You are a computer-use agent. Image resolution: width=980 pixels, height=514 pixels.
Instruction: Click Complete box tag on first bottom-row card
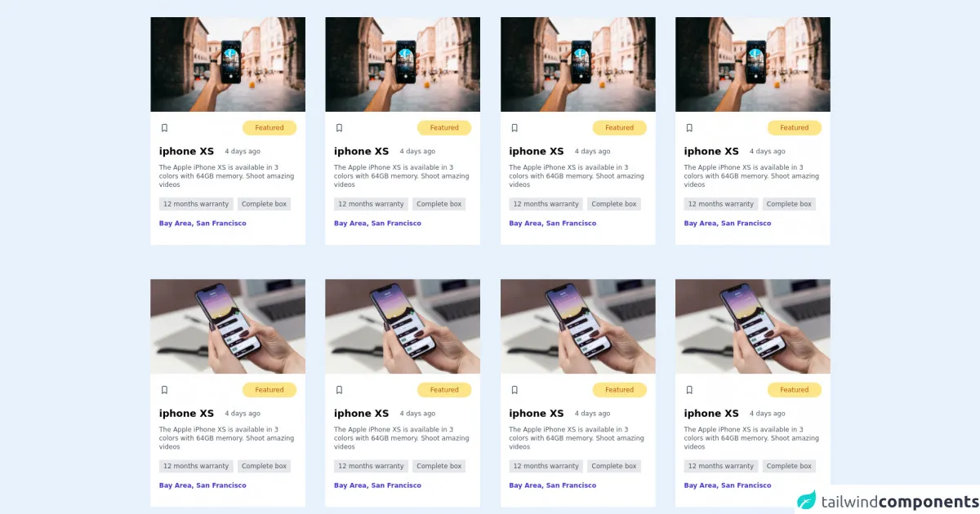click(265, 466)
